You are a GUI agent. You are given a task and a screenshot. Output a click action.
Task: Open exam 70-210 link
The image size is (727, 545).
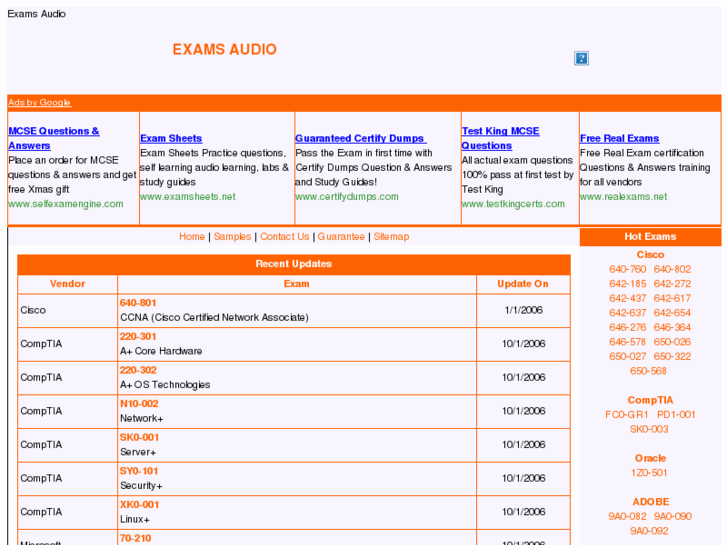pyautogui.click(x=135, y=539)
